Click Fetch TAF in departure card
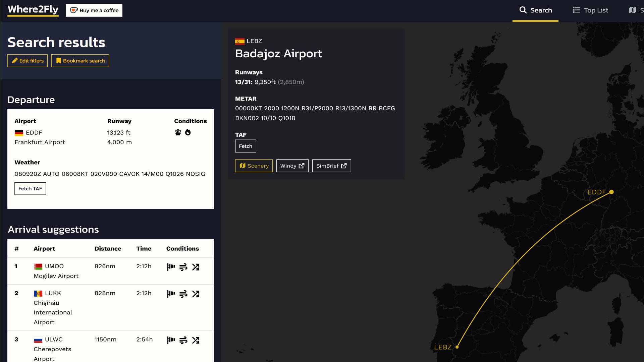The image size is (644, 362). (30, 189)
